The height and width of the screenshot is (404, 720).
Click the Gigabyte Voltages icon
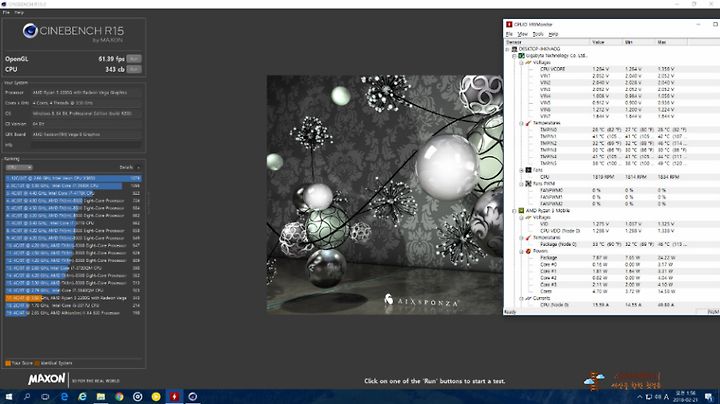click(528, 62)
